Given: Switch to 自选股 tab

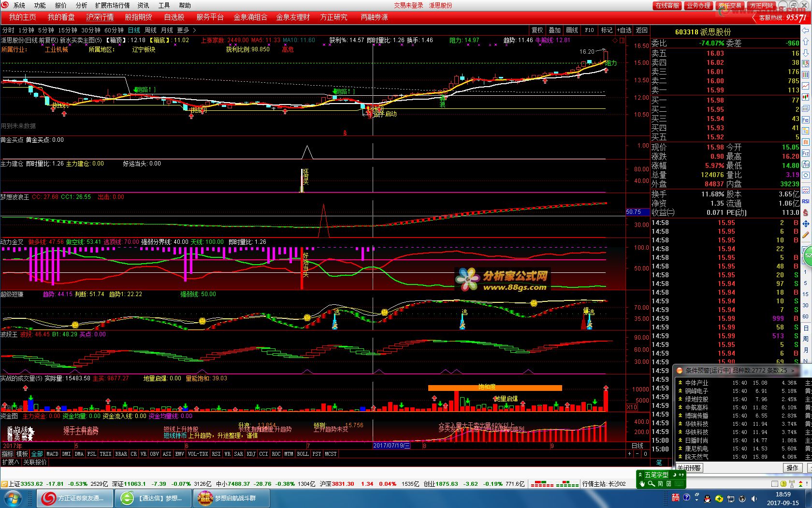Looking at the screenshot, I should click(174, 17).
